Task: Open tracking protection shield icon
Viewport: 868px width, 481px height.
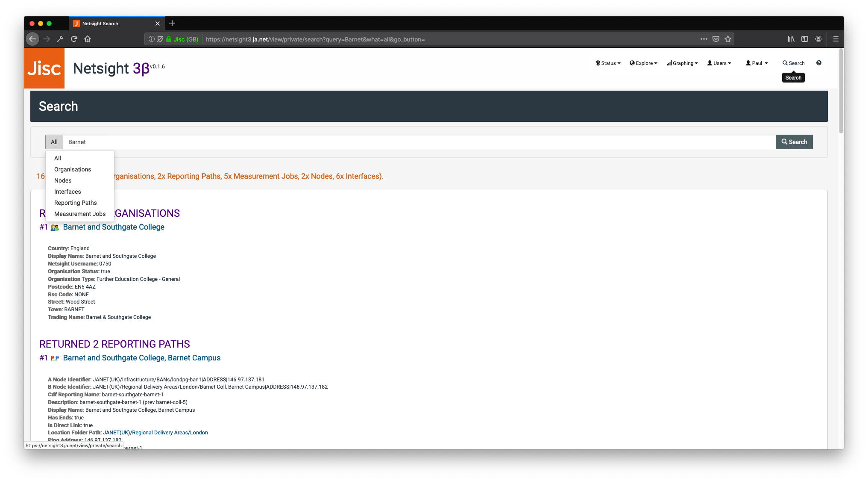Action: click(x=160, y=39)
